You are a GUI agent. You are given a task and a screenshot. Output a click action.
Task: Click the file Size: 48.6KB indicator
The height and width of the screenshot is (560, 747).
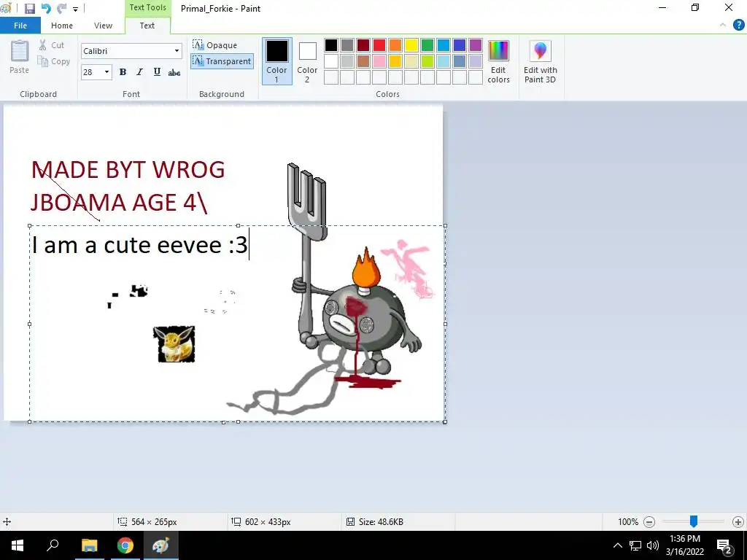[x=375, y=522]
